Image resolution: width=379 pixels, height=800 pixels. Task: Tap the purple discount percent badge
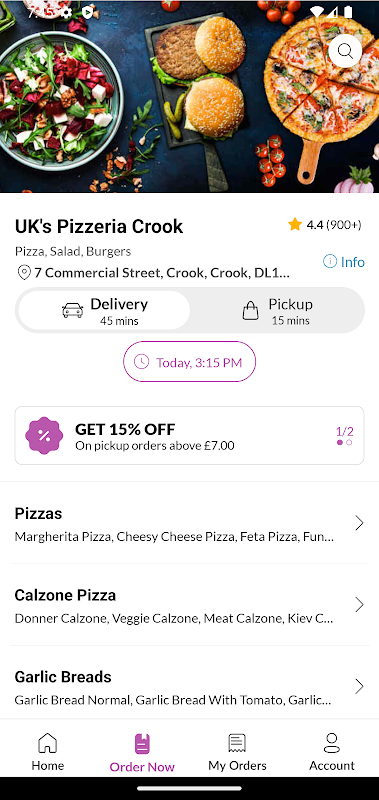[44, 436]
